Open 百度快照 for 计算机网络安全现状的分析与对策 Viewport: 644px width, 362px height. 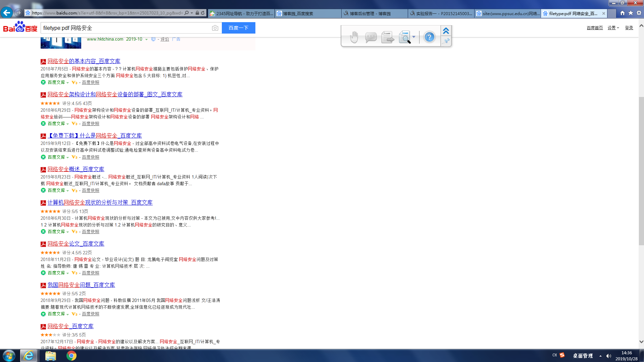(91, 231)
